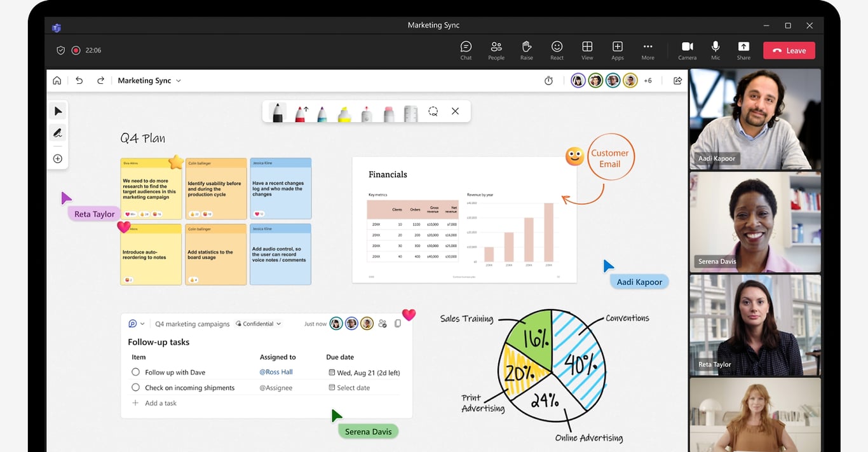
Task: Show the People participants list
Action: pyautogui.click(x=496, y=50)
